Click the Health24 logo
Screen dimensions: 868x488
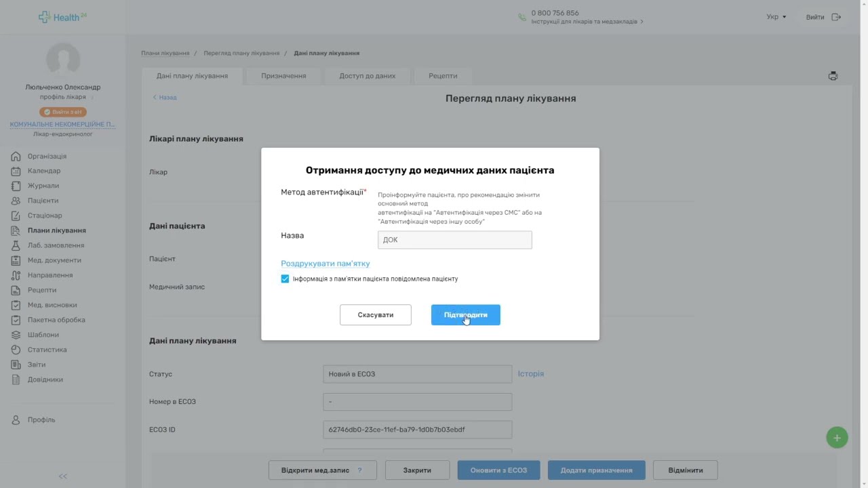62,17
